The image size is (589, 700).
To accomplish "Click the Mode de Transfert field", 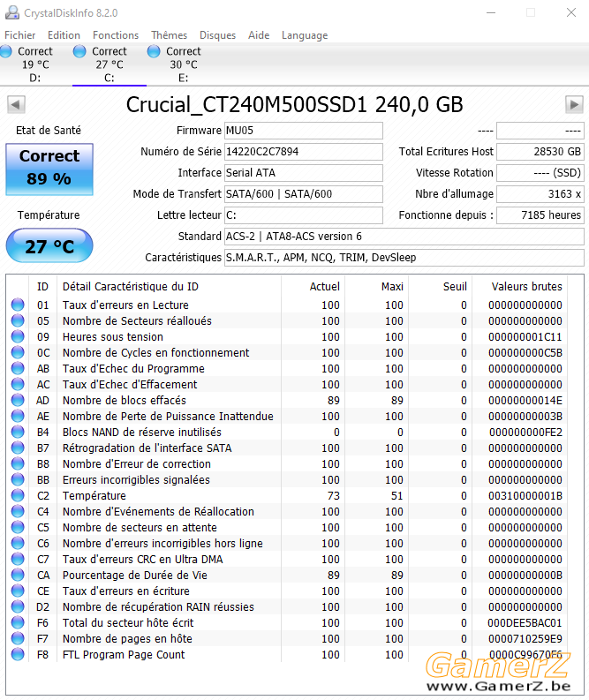I will click(x=303, y=193).
